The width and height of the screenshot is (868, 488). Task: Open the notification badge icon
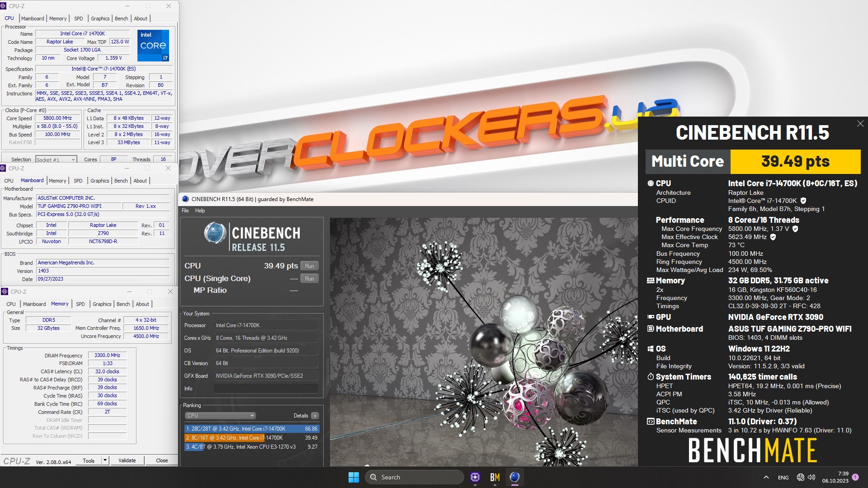855,477
